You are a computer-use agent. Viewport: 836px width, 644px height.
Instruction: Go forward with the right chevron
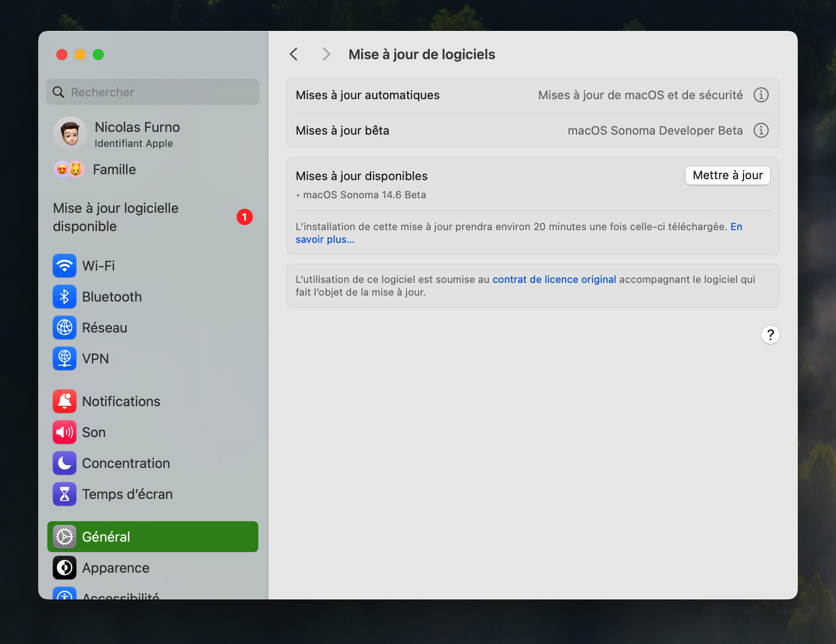click(x=326, y=54)
